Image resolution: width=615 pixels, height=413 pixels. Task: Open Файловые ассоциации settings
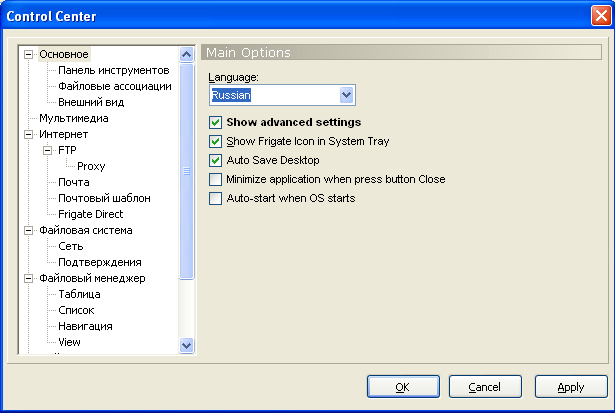[114, 87]
